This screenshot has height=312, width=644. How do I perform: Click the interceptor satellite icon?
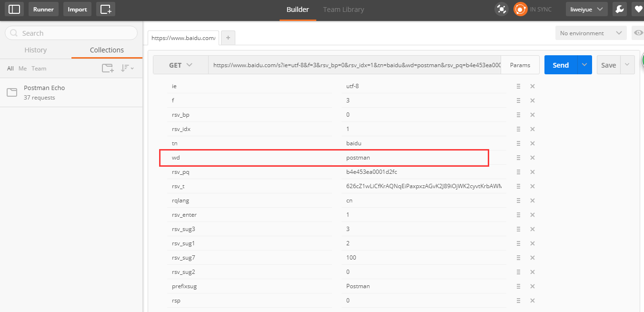[501, 9]
